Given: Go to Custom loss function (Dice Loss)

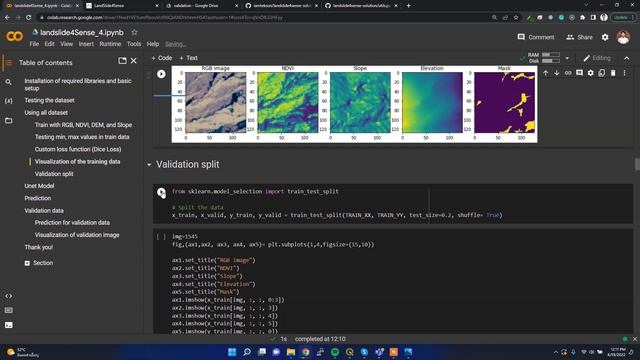Looking at the screenshot, I should point(78,149).
